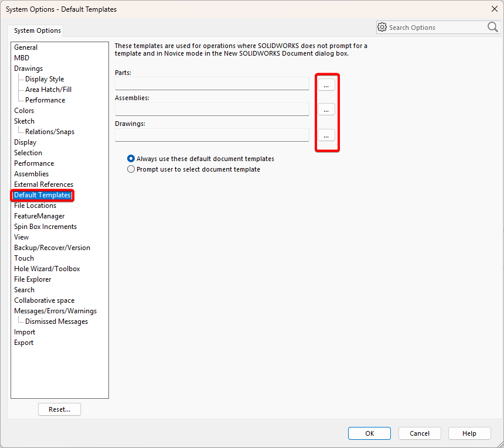Browse for the Assemblies template
The image size is (504, 448).
[x=326, y=110]
